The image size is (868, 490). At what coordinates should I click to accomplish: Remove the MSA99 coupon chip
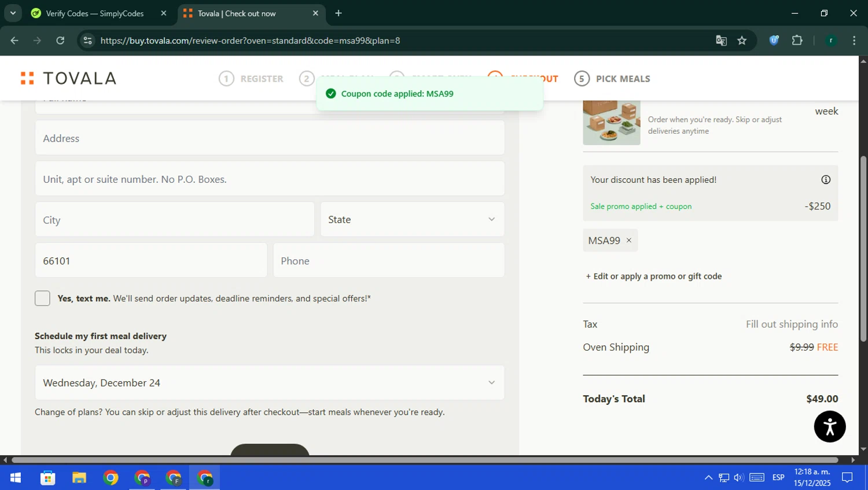click(x=629, y=240)
